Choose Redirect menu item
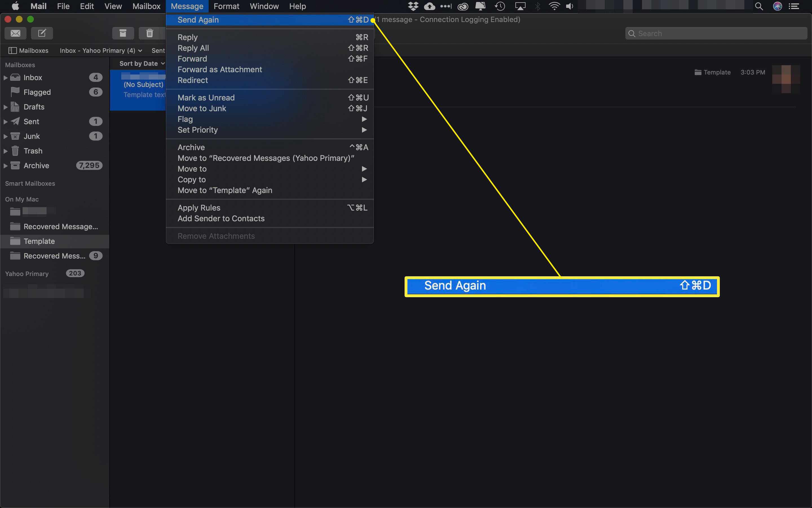The image size is (812, 508). (x=270, y=80)
